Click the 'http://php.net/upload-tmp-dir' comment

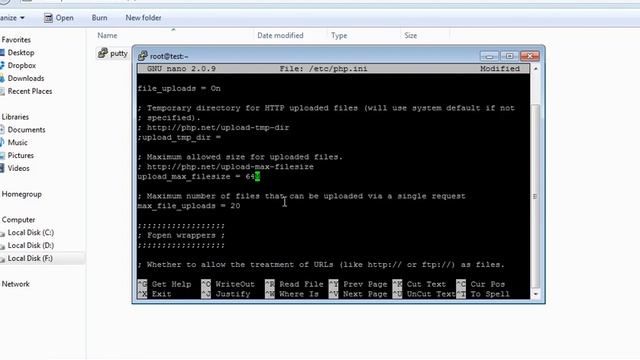click(x=218, y=128)
